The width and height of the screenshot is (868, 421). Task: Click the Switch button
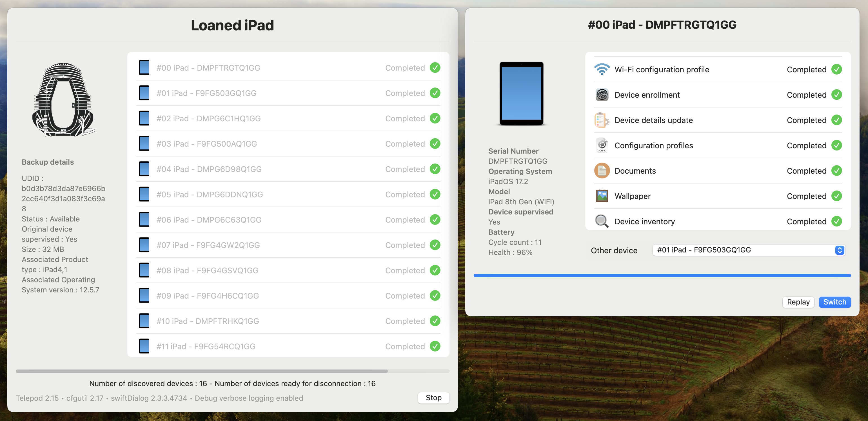pos(835,302)
